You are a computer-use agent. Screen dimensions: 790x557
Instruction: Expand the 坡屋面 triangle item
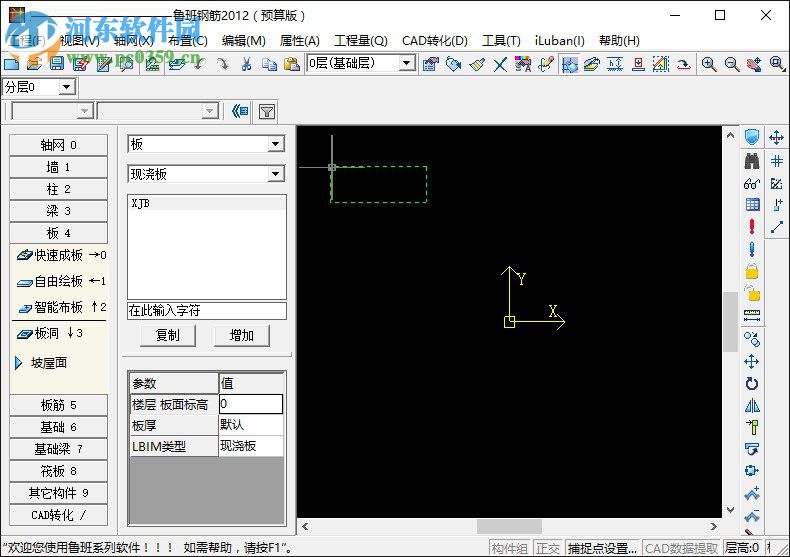pos(19,363)
